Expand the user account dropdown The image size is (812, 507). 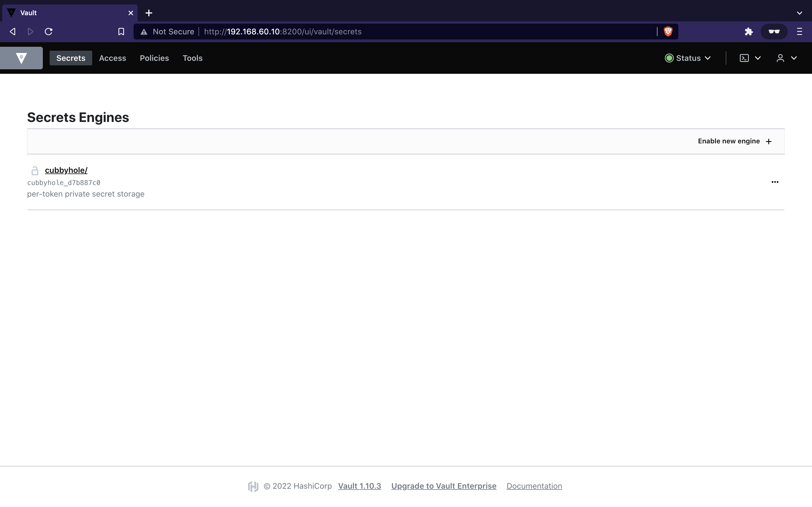coord(786,57)
